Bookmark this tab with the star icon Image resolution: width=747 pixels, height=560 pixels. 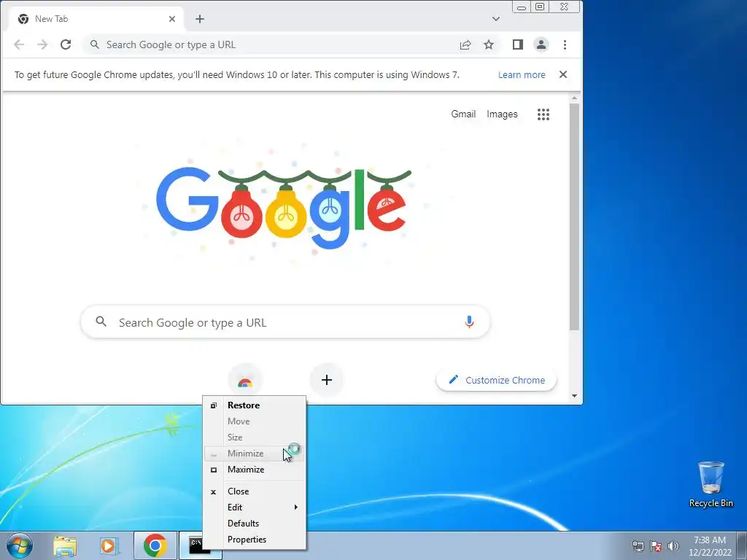coord(489,44)
